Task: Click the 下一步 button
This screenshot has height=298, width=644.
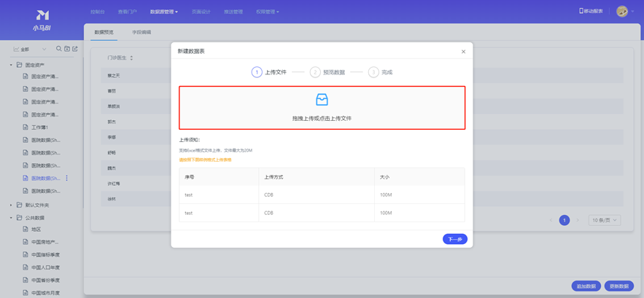Action: (x=454, y=239)
